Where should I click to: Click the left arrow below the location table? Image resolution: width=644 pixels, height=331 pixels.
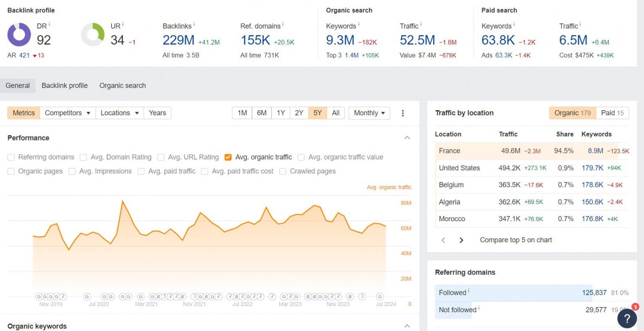pyautogui.click(x=443, y=240)
